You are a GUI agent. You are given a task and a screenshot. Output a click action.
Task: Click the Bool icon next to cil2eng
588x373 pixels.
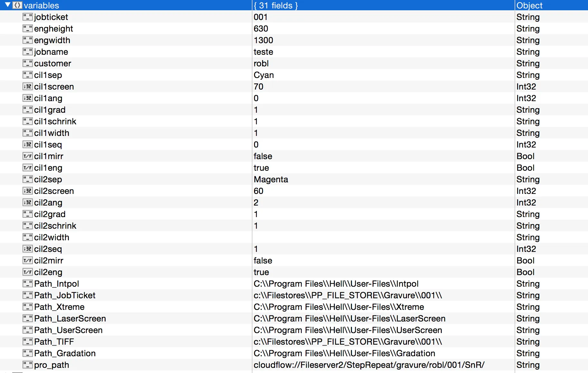click(x=28, y=272)
